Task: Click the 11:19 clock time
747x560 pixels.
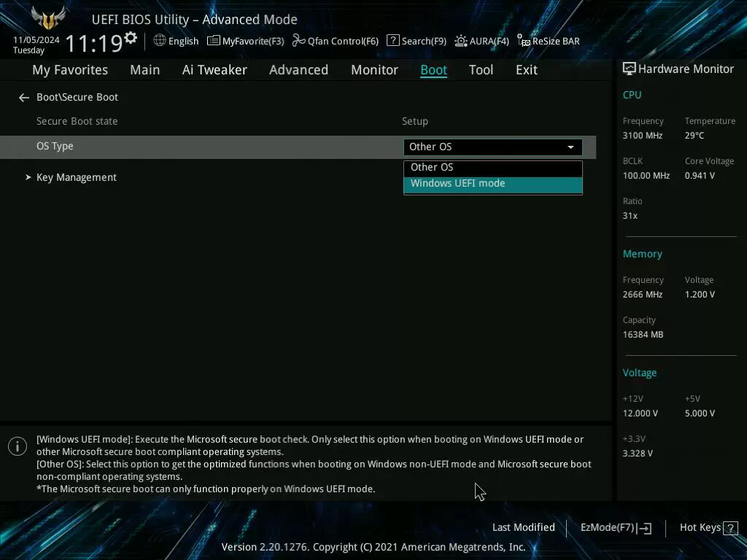Action: pos(94,43)
